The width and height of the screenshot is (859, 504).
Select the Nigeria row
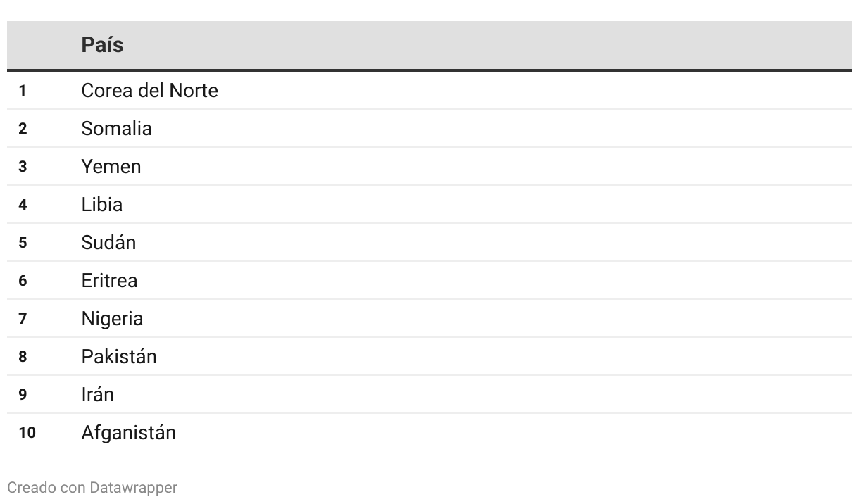(x=112, y=319)
